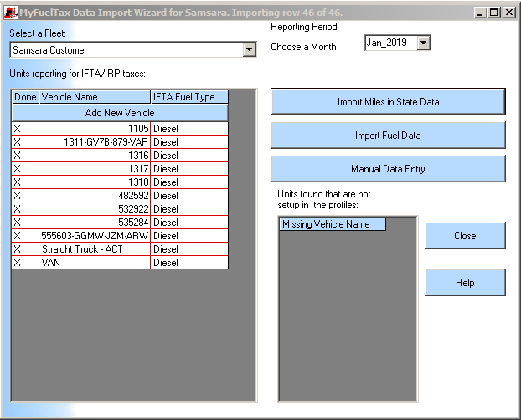Toggle Done mark for 1311-GV7B-879-VAR

coord(25,142)
